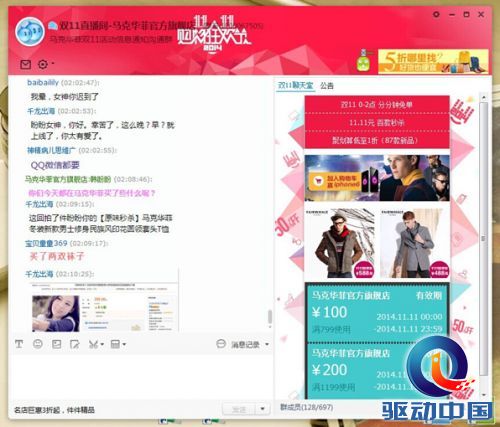Open the send options arrow beside 发送
The image size is (500, 427).
263,409
